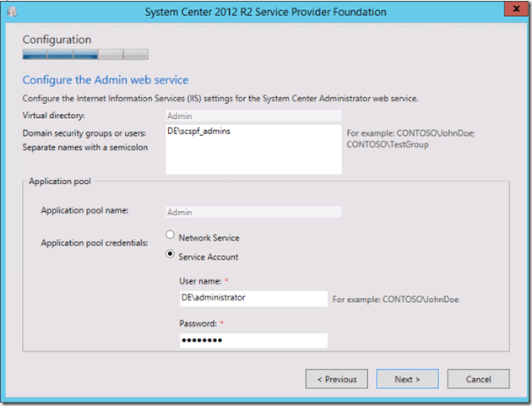Click the last empty progress bar segment
The image size is (532, 406).
[136, 56]
